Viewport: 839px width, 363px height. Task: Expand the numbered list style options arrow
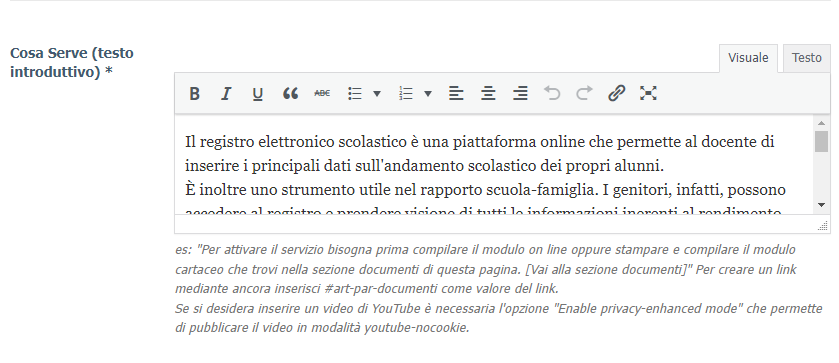[428, 94]
